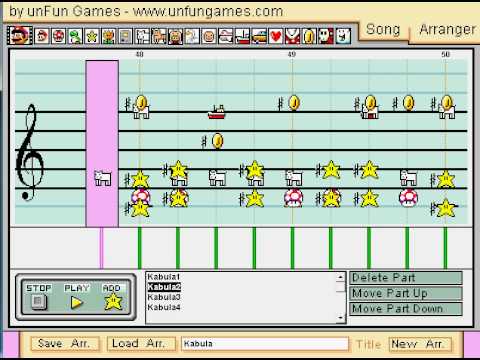Select Kabula1 in the parts list
This screenshot has height=360, width=480.
pos(164,277)
